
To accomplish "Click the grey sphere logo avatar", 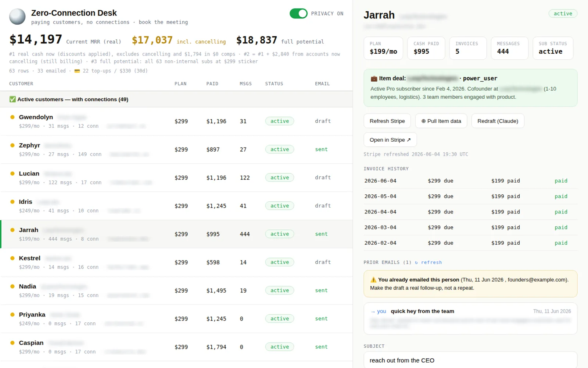I will point(17,17).
